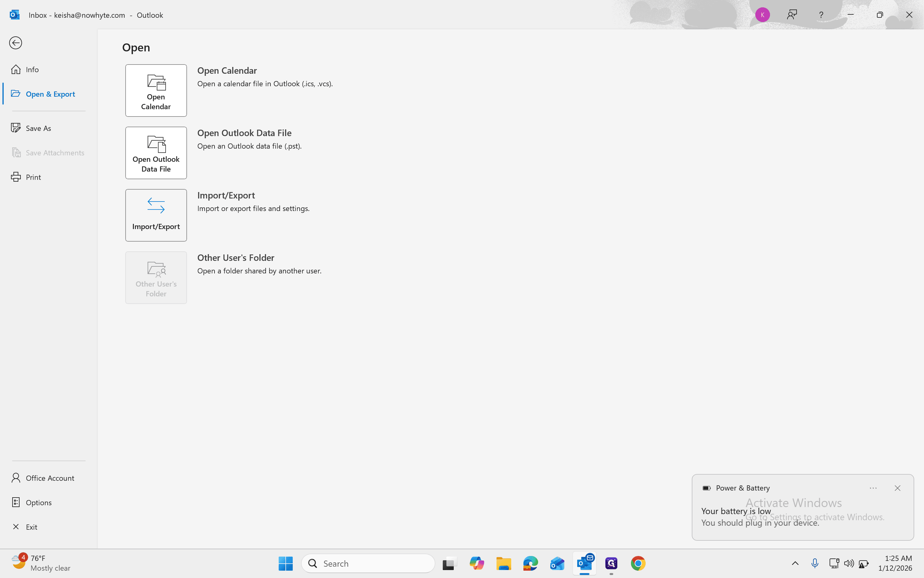Open the clock and date flyout
The width and height of the screenshot is (924, 578).
pos(895,563)
